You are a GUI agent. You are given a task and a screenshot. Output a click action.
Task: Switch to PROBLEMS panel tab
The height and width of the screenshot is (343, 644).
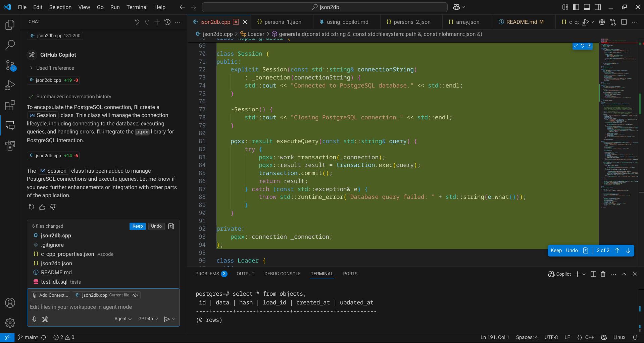coord(211,274)
